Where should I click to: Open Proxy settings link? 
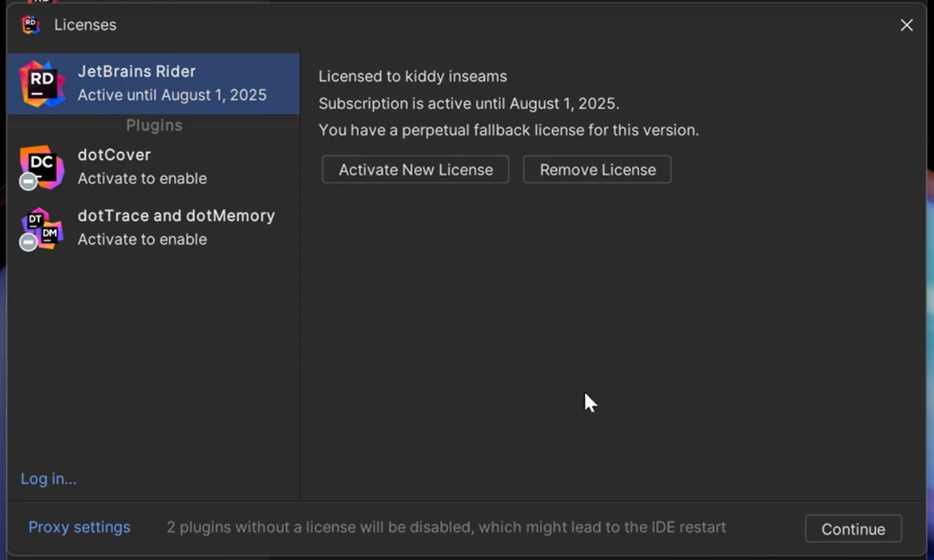click(79, 527)
